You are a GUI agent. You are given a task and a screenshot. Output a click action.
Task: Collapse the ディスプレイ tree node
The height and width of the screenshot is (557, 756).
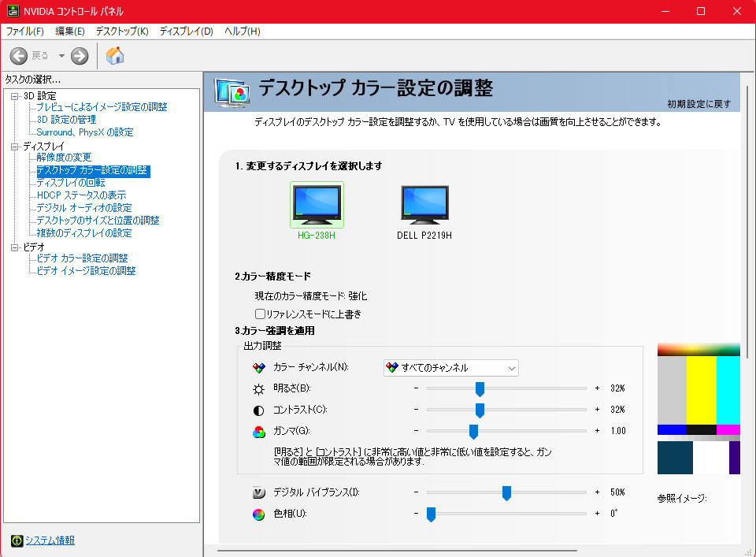15,147
